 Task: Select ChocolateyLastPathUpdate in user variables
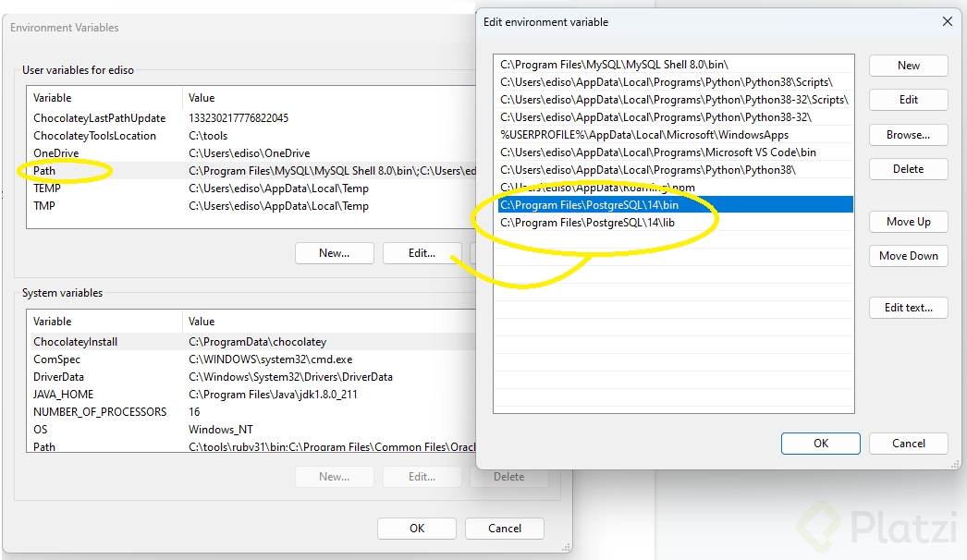click(99, 117)
